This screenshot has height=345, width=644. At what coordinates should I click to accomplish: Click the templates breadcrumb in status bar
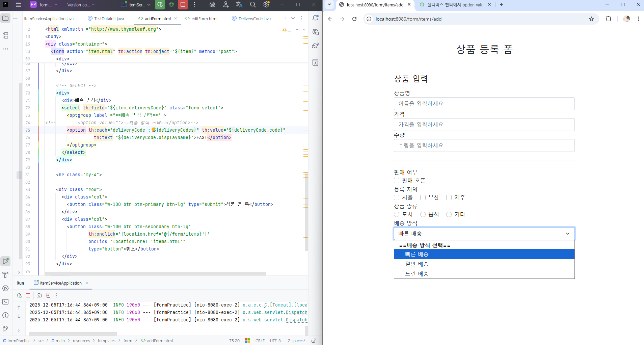coord(107,341)
